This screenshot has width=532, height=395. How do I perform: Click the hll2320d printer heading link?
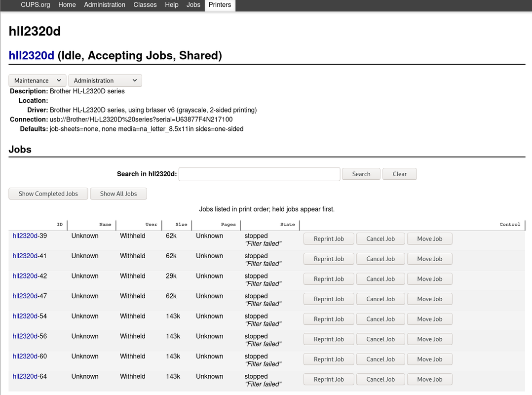point(31,55)
